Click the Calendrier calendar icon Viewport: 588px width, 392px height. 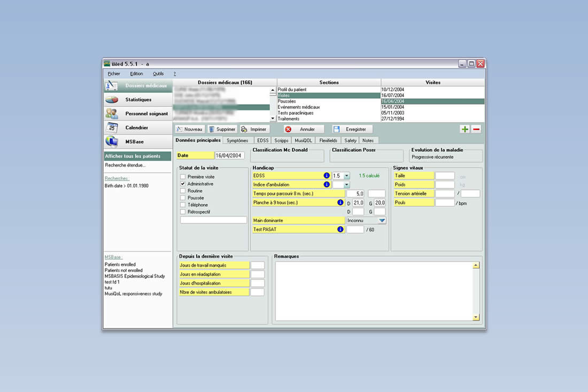pyautogui.click(x=112, y=128)
